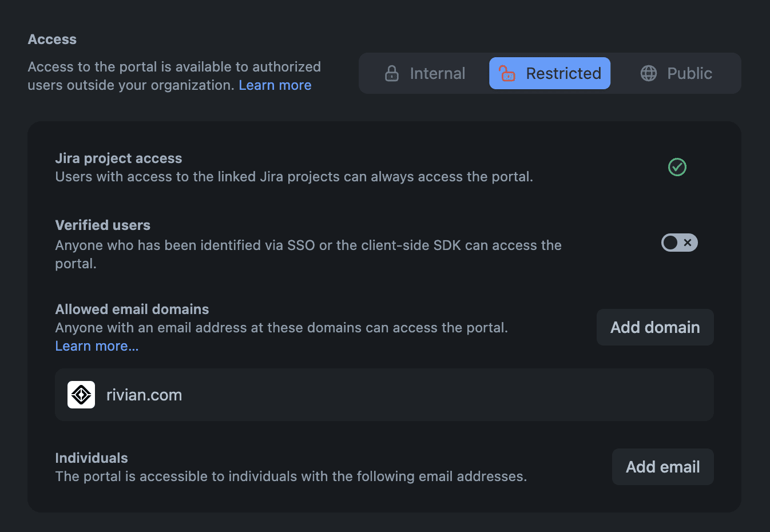Click the Access section title

(52, 39)
